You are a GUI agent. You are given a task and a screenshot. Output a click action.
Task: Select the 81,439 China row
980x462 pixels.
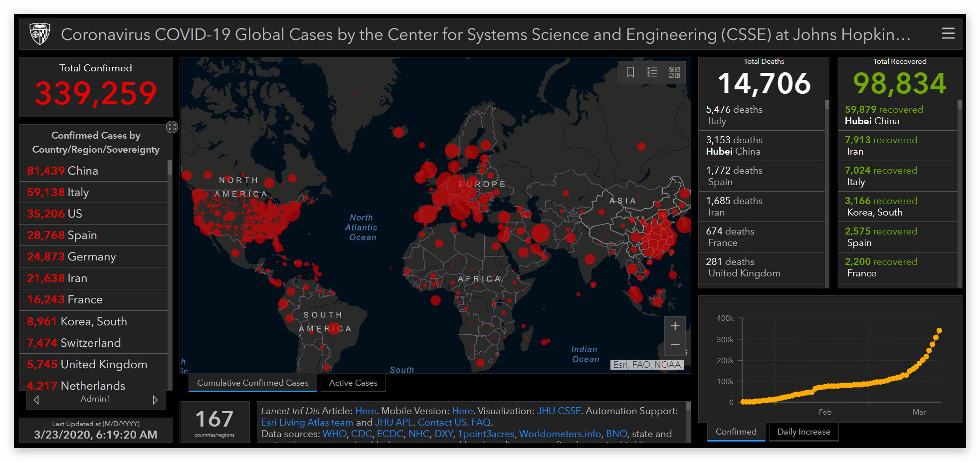click(93, 171)
